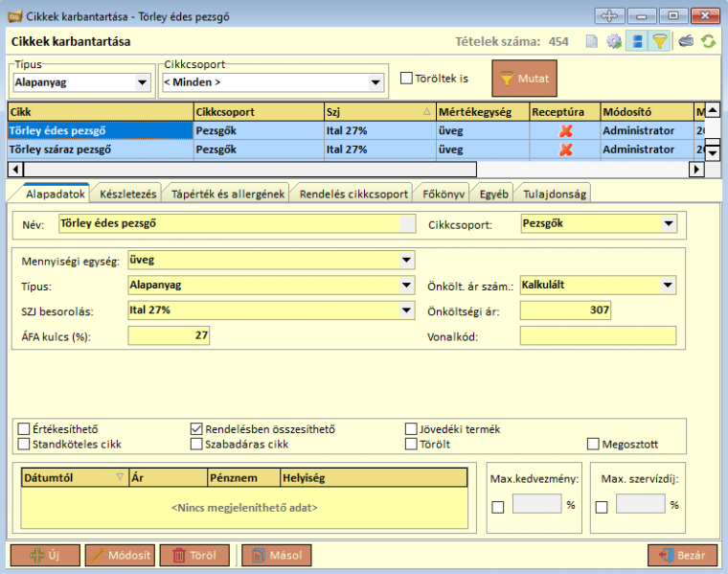Enable the Töröltek is checkbox
728x574 pixels.
coord(406,78)
